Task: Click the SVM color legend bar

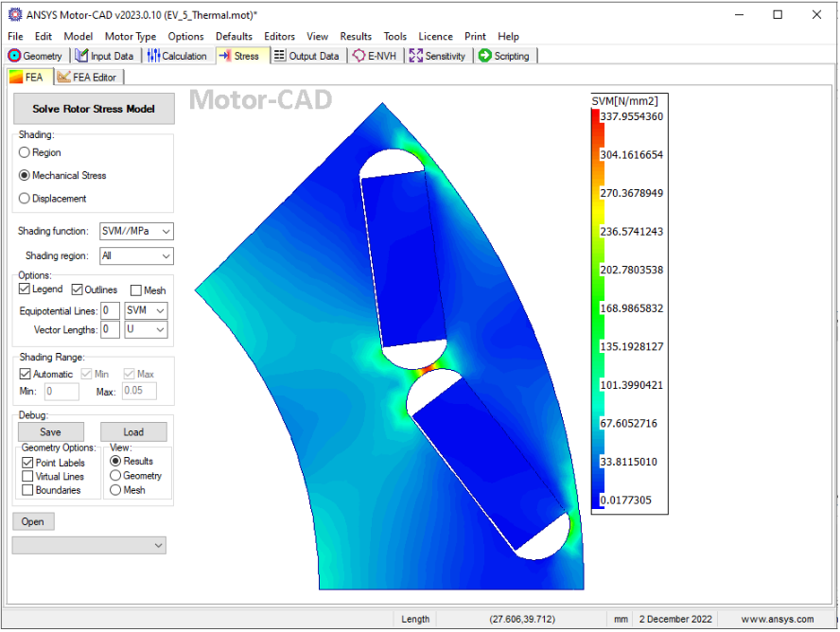Action: pyautogui.click(x=598, y=308)
